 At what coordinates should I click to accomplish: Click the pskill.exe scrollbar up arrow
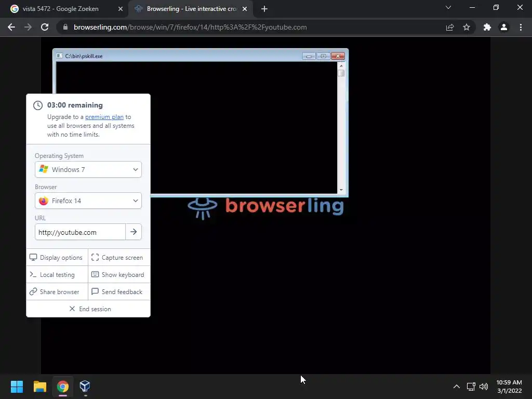pyautogui.click(x=341, y=65)
